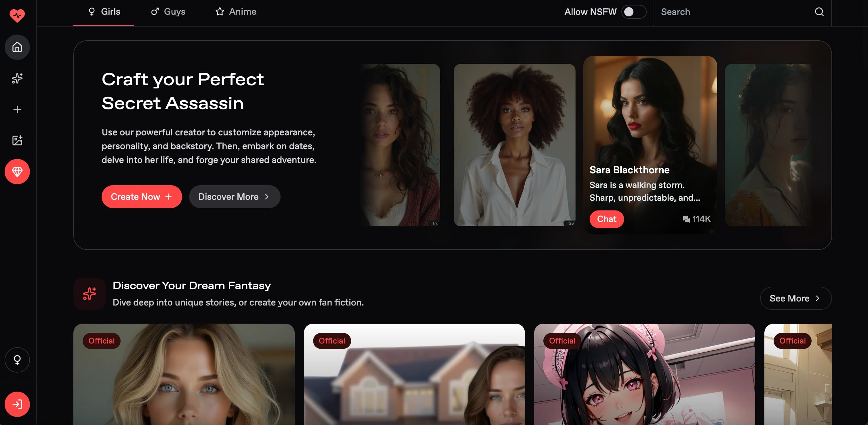The height and width of the screenshot is (425, 868).
Task: Click the Create Now button
Action: 142,196
